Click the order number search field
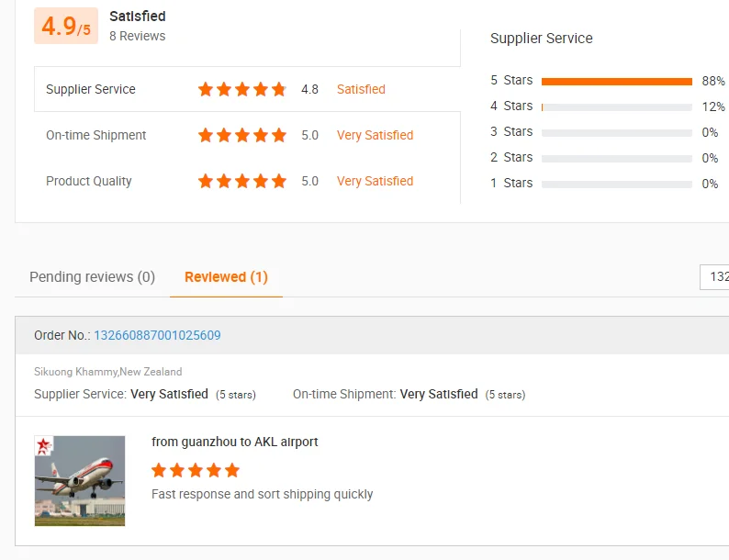The height and width of the screenshot is (560, 729). (x=715, y=276)
